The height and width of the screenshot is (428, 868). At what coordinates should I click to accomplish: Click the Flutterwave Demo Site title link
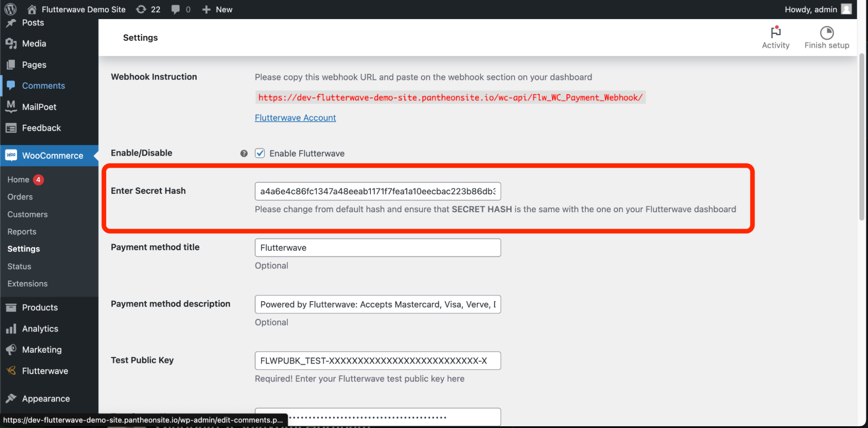(x=83, y=10)
